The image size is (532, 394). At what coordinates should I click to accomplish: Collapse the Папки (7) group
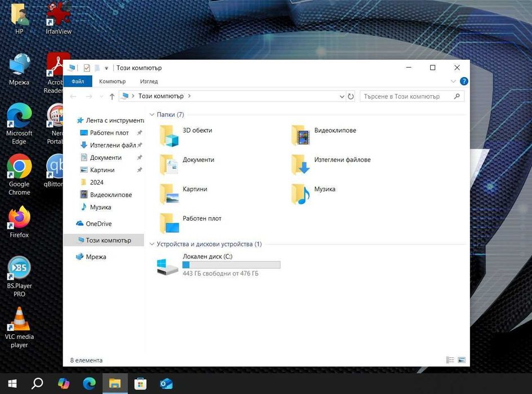pos(152,115)
